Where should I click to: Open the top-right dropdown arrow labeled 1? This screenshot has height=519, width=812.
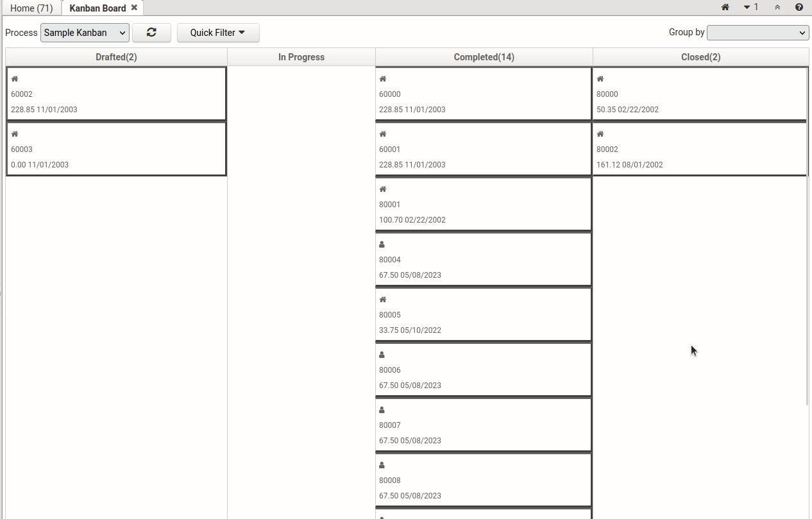[x=750, y=7]
